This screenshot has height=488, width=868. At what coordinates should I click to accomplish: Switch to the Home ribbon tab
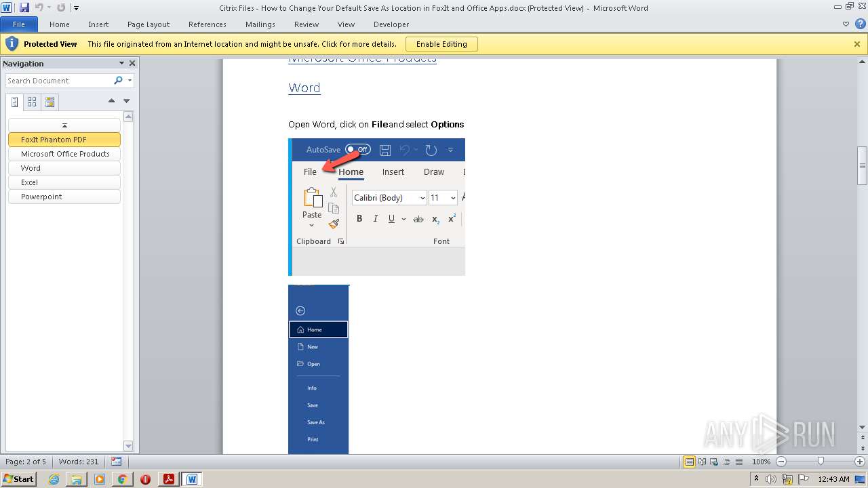60,24
